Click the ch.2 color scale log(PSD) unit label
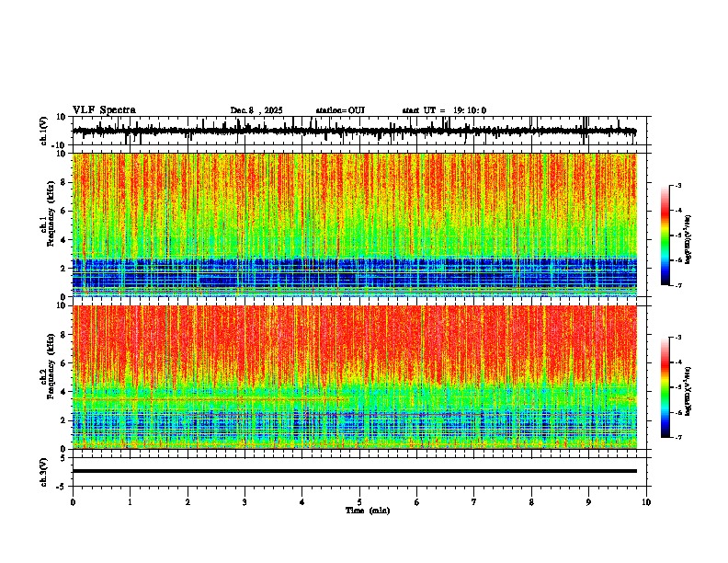Viewport: 728px width, 563px height. [x=688, y=392]
